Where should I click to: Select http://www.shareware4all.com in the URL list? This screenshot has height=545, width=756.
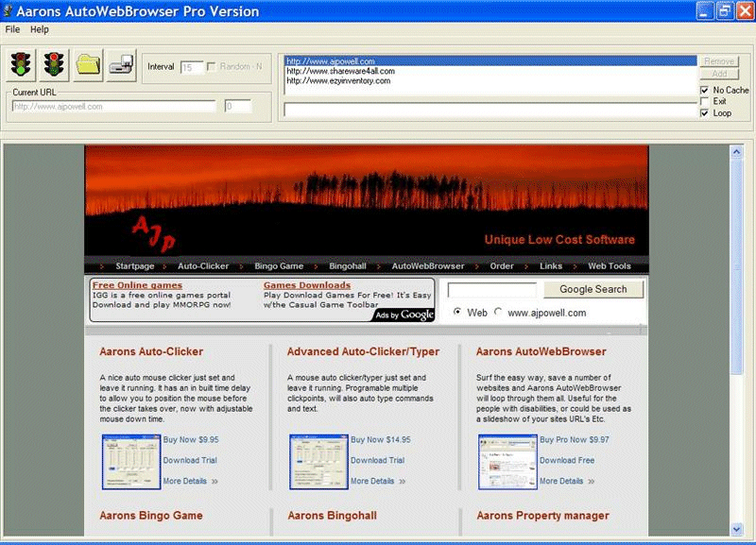point(340,71)
